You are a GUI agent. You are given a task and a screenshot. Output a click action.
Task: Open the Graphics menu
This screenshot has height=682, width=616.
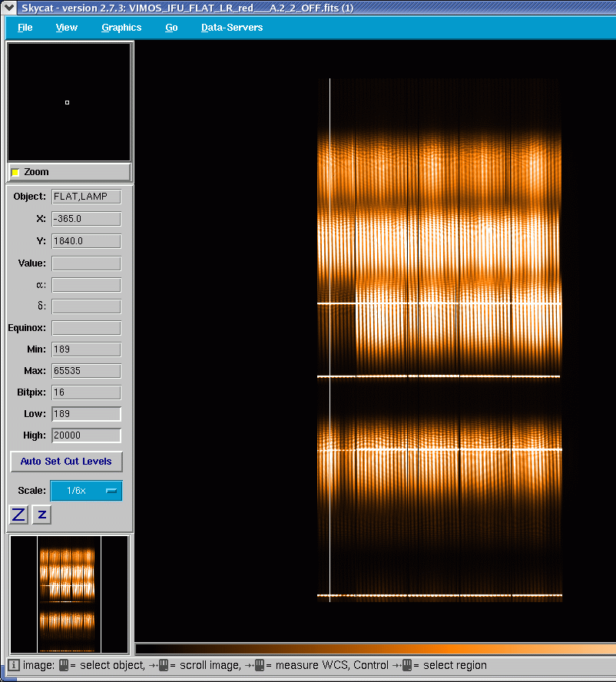click(x=121, y=28)
